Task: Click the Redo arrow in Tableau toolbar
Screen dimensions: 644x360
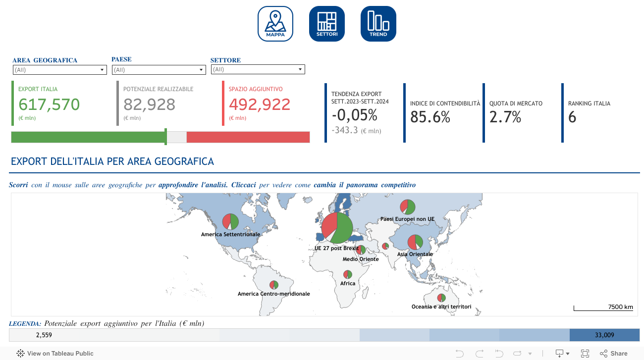Action: click(479, 354)
